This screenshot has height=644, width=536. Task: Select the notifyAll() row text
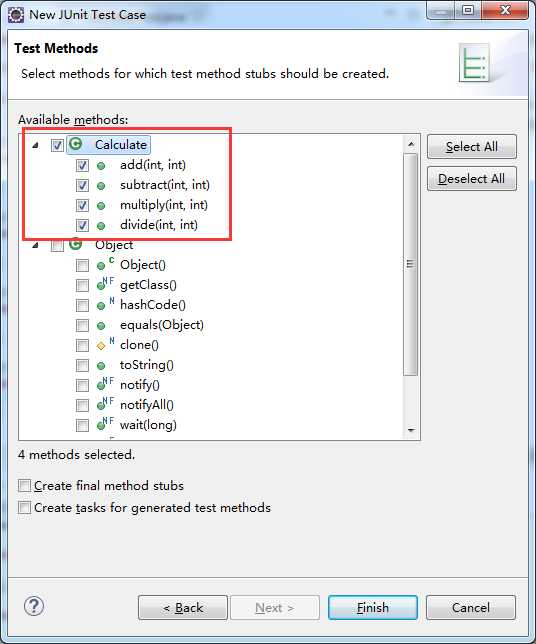pyautogui.click(x=147, y=405)
